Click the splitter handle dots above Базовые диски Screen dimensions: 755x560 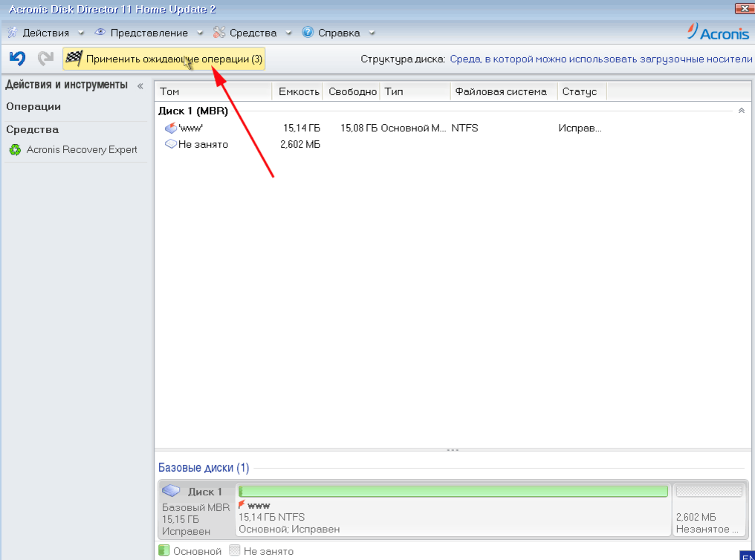453,450
